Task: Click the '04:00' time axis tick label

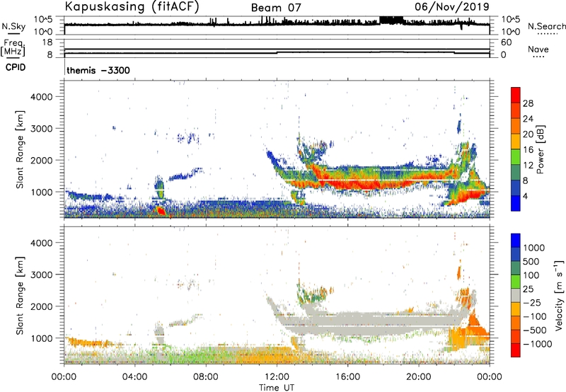Action: click(x=134, y=377)
